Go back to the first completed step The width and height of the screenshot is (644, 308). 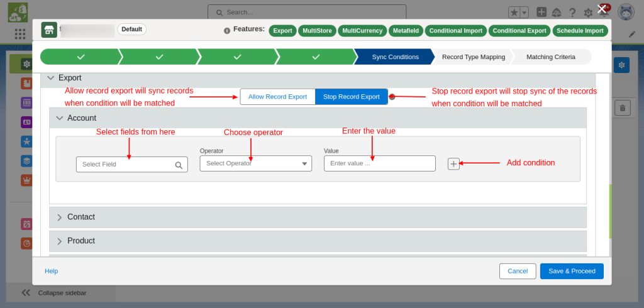[80, 57]
